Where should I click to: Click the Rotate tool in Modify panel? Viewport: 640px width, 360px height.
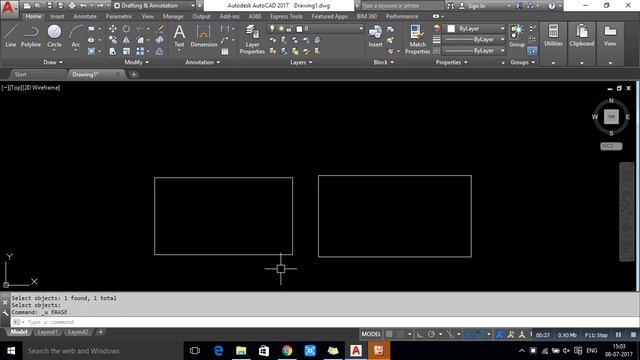127,29
